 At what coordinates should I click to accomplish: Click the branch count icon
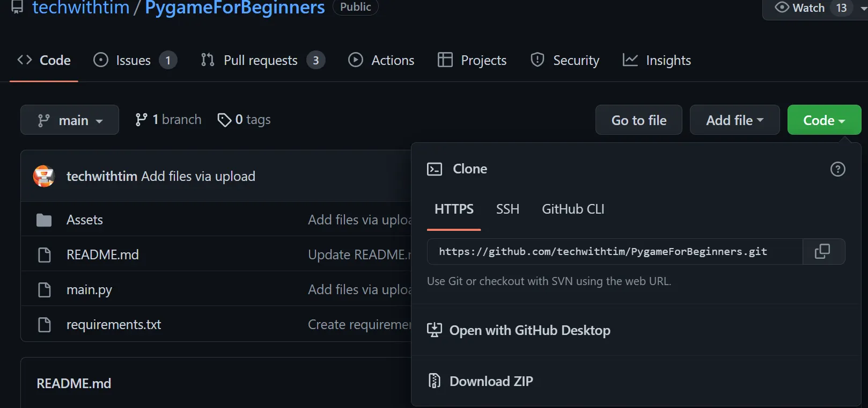141,120
